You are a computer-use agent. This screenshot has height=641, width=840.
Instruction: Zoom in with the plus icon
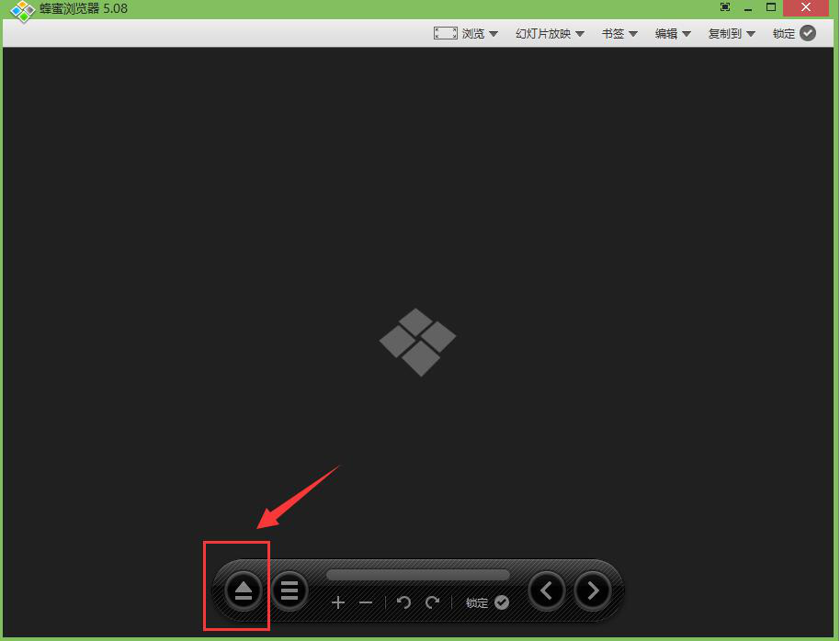click(338, 603)
